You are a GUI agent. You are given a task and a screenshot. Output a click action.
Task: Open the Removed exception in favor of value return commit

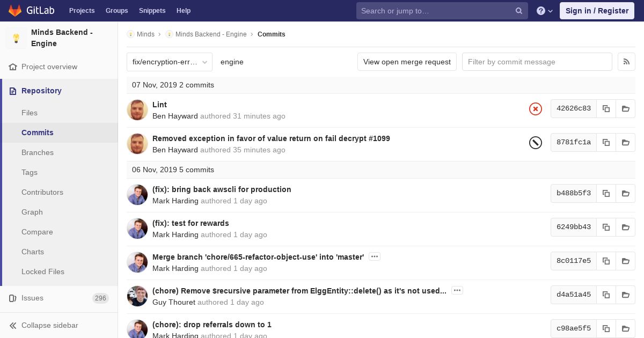pyautogui.click(x=271, y=138)
